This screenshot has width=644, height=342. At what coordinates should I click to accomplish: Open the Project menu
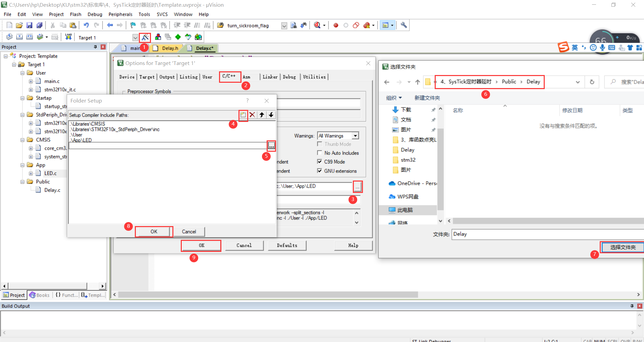56,14
